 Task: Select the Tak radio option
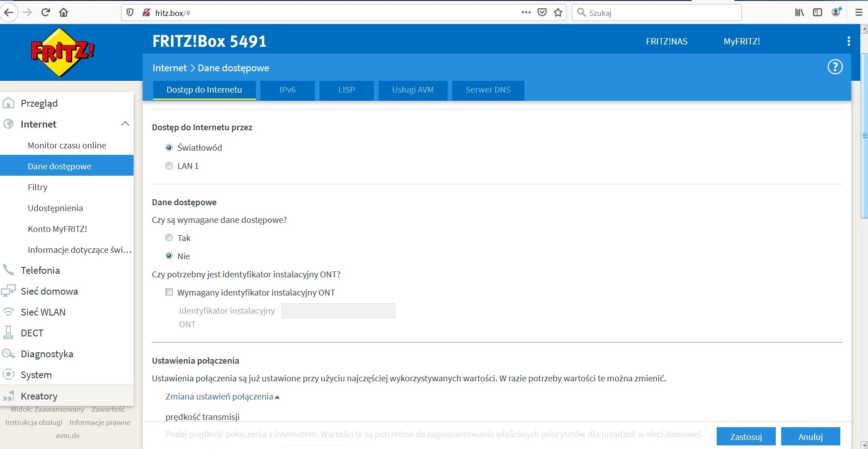(x=169, y=238)
